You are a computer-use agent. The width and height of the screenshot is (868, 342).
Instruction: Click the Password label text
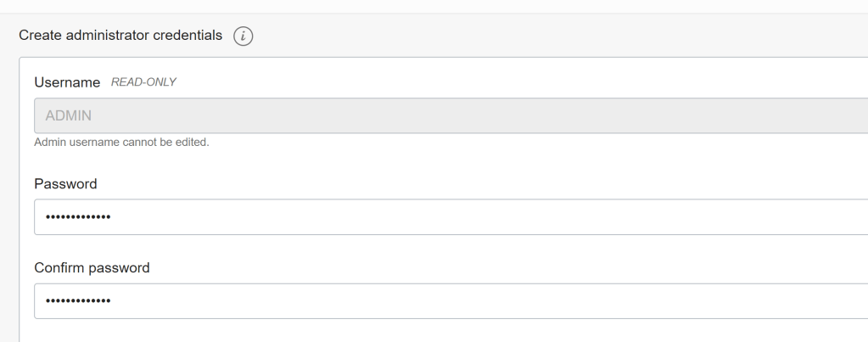pyautogui.click(x=65, y=183)
